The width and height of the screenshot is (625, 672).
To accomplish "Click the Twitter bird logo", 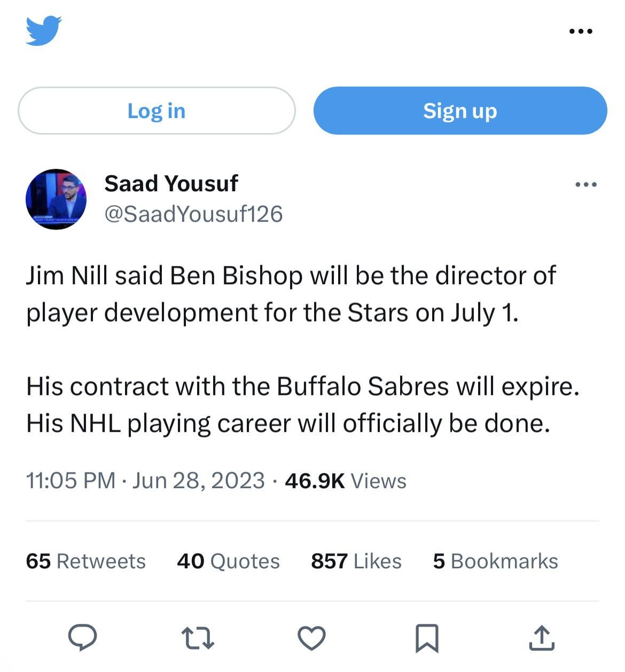I will [x=43, y=30].
